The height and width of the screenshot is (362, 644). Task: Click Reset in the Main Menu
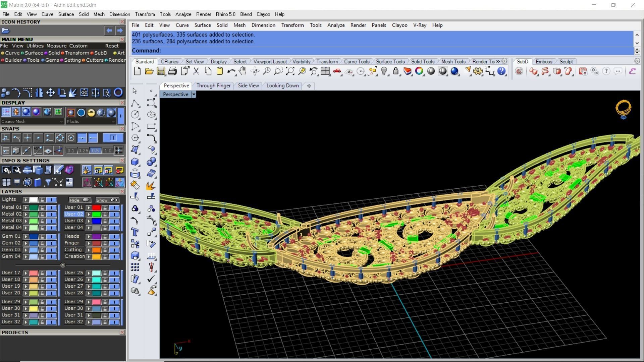(x=112, y=46)
